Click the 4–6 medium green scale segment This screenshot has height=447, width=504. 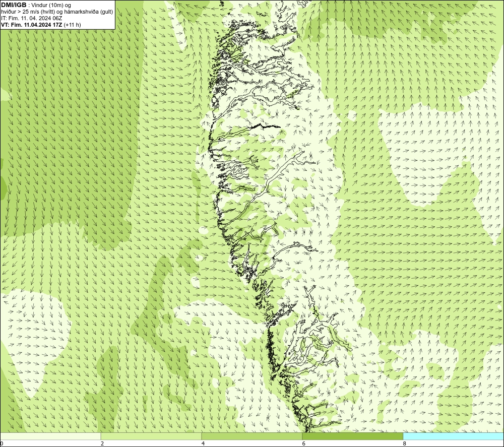pos(251,436)
